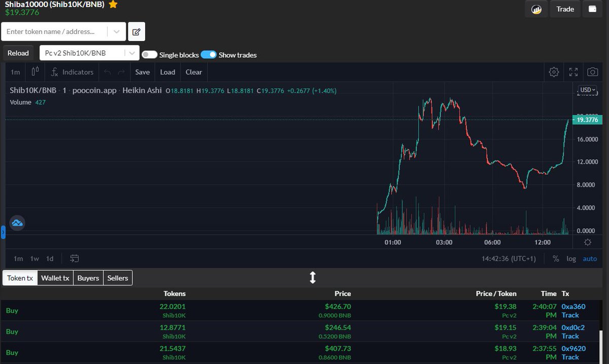This screenshot has height=364, width=609.
Task: Open the chart settings gear
Action: (554, 72)
